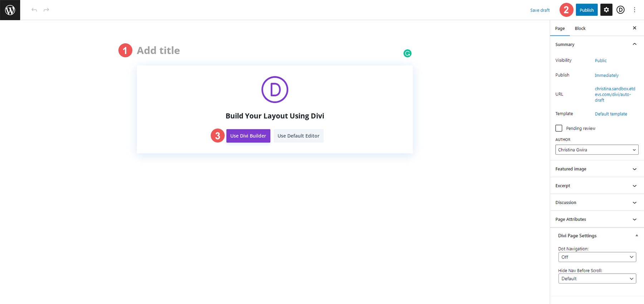The width and height of the screenshot is (644, 304).
Task: Edit the page URL link
Action: tap(615, 95)
